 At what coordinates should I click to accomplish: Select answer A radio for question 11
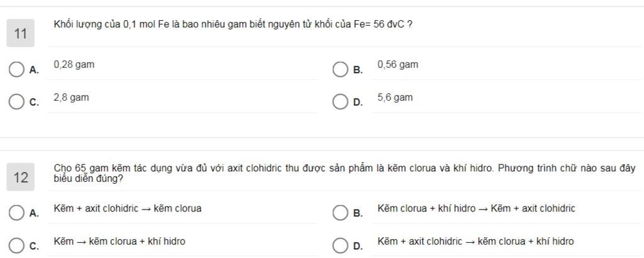point(16,69)
